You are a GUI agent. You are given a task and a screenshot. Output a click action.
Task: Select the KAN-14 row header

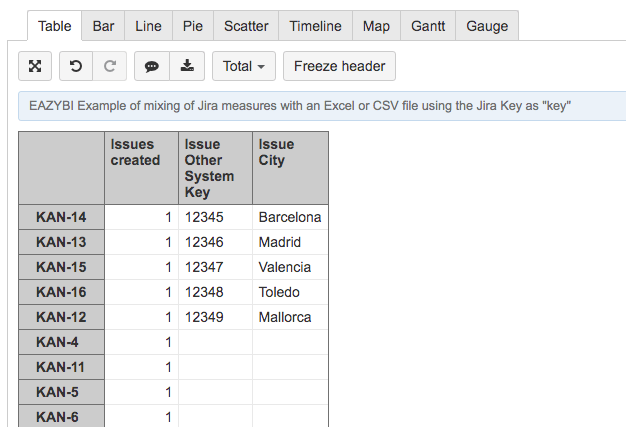pyautogui.click(x=61, y=217)
